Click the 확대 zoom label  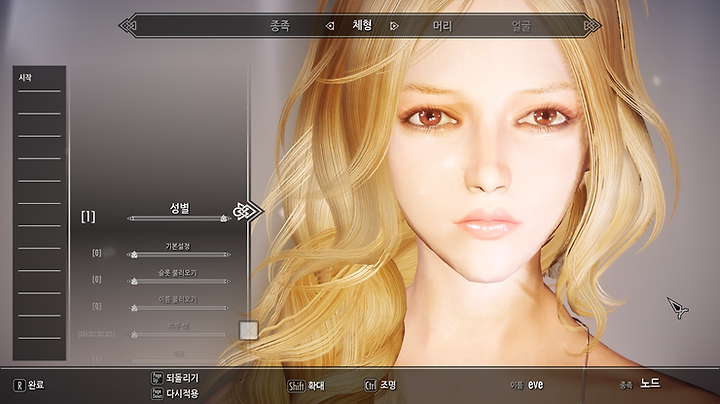[316, 386]
